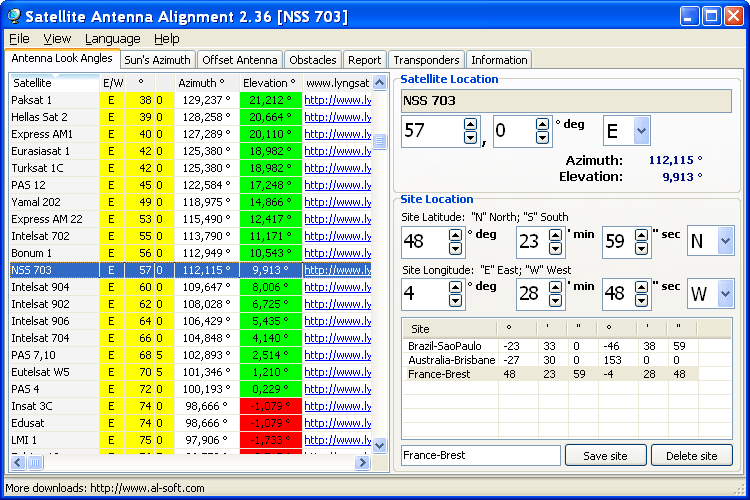Decrease site latitude degrees down arrow
Viewport: 750px width, 500px height.
click(x=455, y=248)
